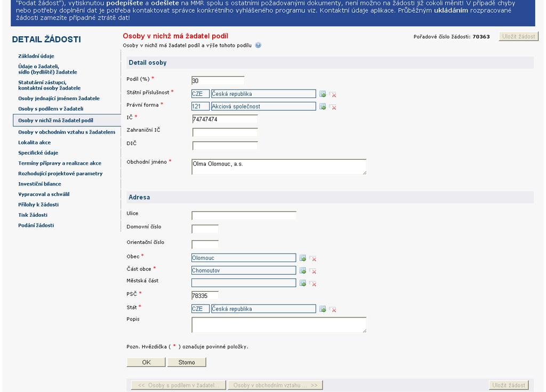The height and width of the screenshot is (392, 546).
Task: Open lookup for Část obce
Action: point(303,271)
